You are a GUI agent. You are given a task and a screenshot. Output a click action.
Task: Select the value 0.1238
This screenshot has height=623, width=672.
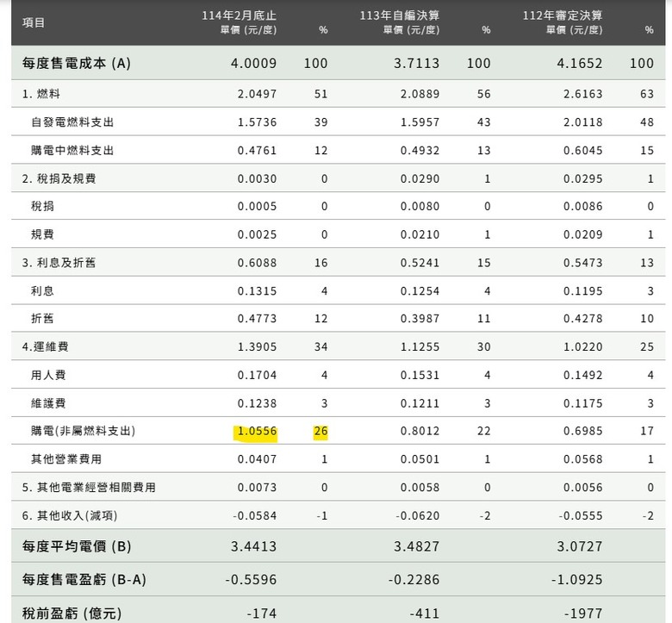tap(257, 403)
